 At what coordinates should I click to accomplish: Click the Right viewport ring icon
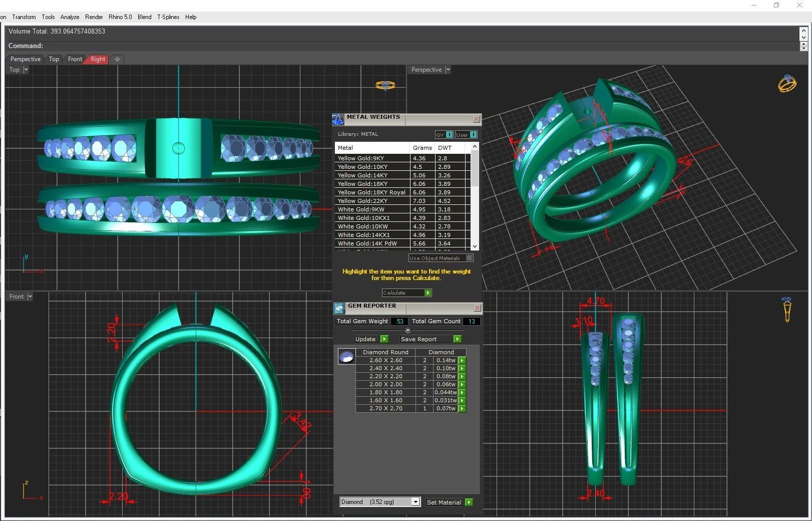pyautogui.click(x=787, y=309)
